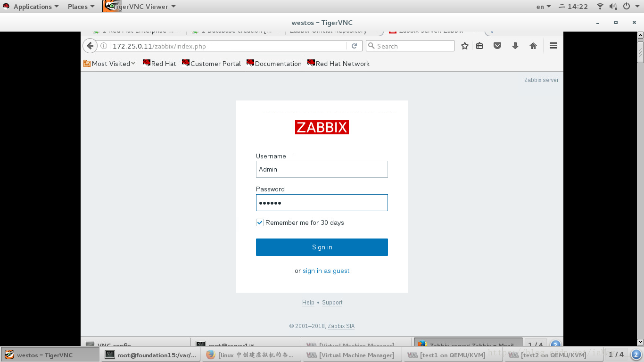Switch to westos - TigerVNC taskbar window
The width and height of the screenshot is (644, 362).
[50, 354]
